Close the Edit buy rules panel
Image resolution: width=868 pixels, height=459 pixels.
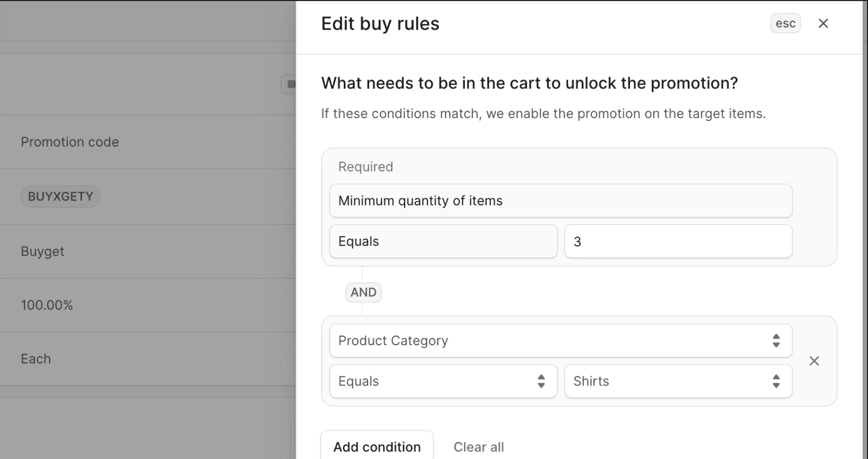tap(823, 23)
